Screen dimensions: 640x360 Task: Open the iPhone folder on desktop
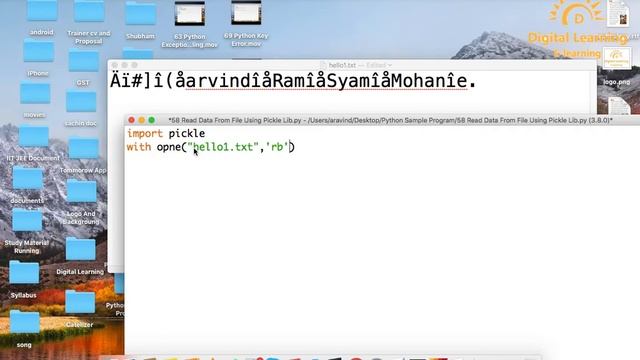(38, 51)
